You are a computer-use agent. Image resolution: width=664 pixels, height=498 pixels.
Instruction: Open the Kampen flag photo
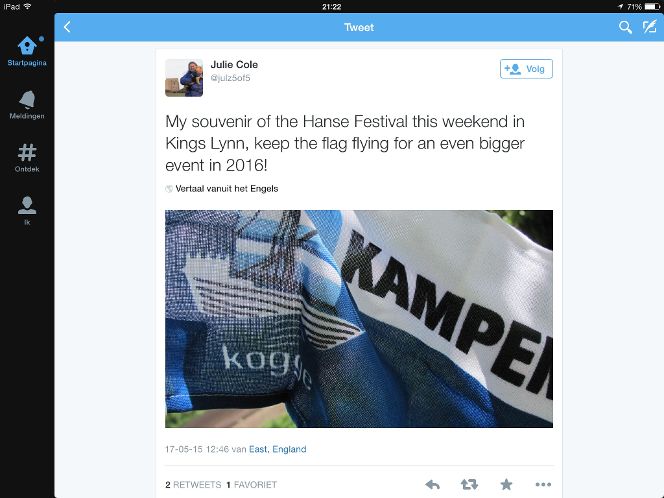point(359,319)
